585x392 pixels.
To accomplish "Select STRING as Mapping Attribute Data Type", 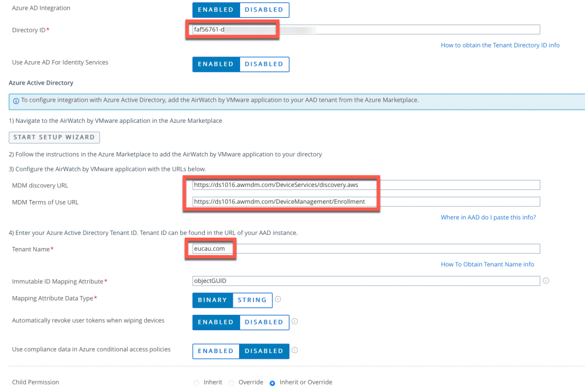I will coord(252,299).
